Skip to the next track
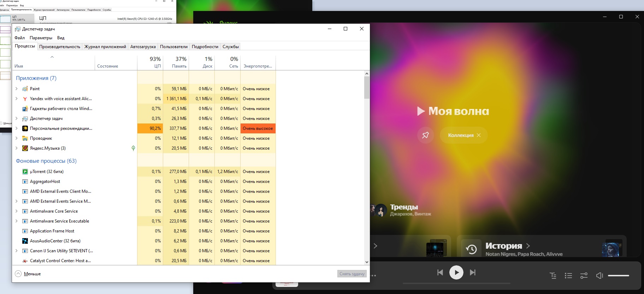Viewport: 644px width, 294px height. pyautogui.click(x=473, y=272)
